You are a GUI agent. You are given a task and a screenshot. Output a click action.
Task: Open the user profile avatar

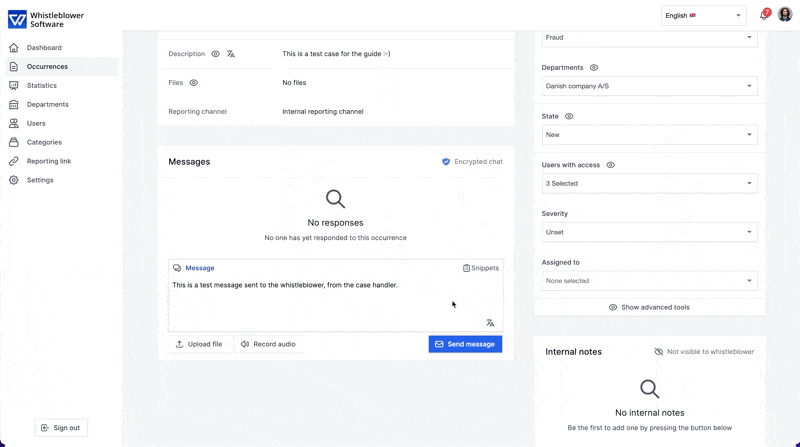785,15
